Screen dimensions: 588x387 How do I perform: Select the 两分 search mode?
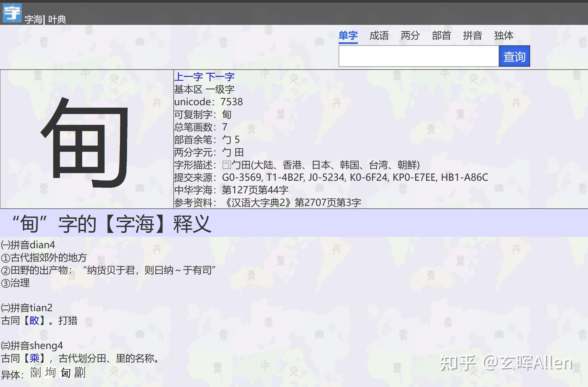[410, 36]
